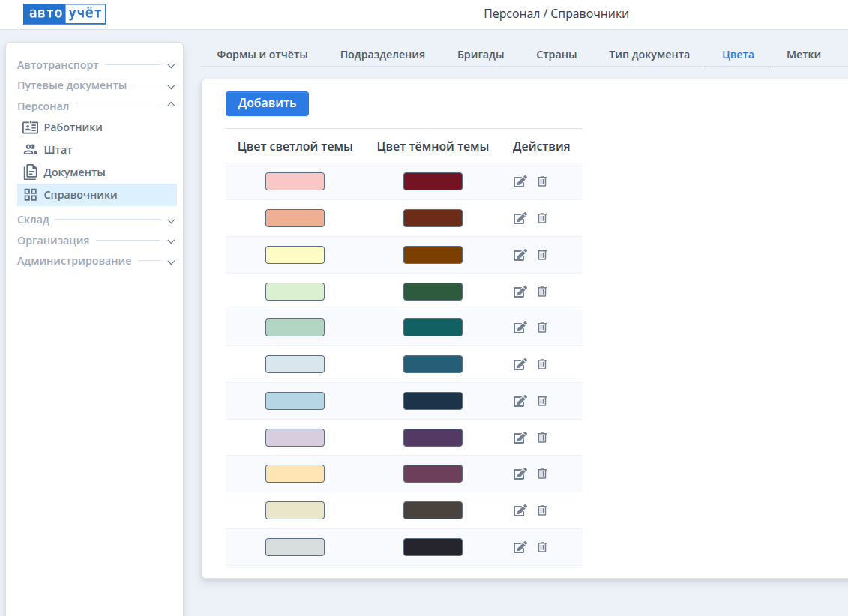Open Работники via its ID card icon
This screenshot has height=616, width=848.
pos(30,127)
